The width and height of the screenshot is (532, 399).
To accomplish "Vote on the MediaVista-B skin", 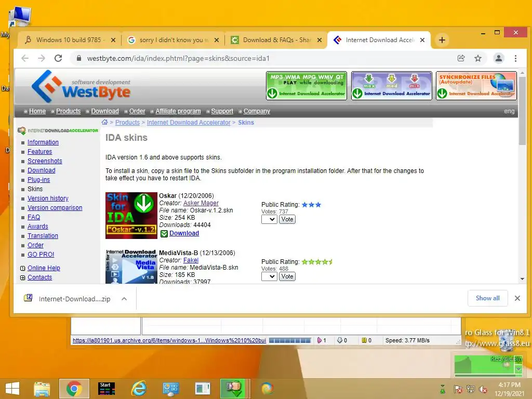I will coord(287,276).
